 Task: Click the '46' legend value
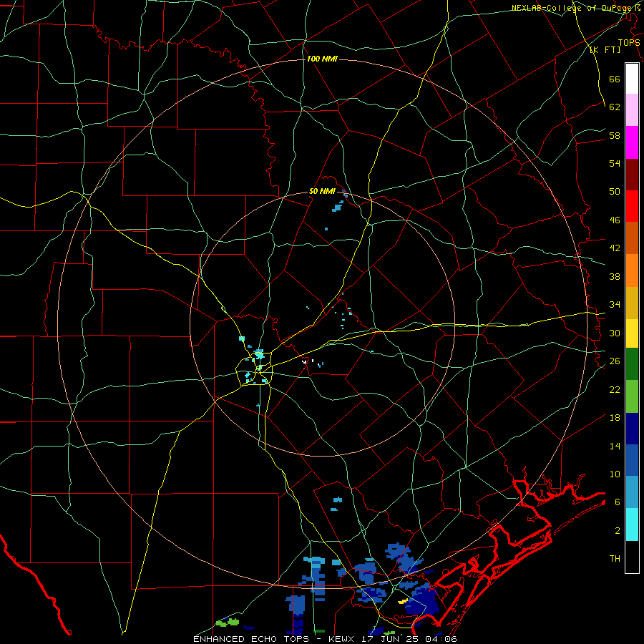pyautogui.click(x=615, y=220)
